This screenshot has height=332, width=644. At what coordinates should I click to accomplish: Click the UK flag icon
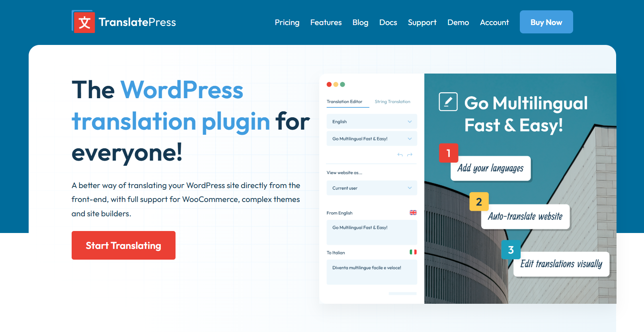[413, 213]
